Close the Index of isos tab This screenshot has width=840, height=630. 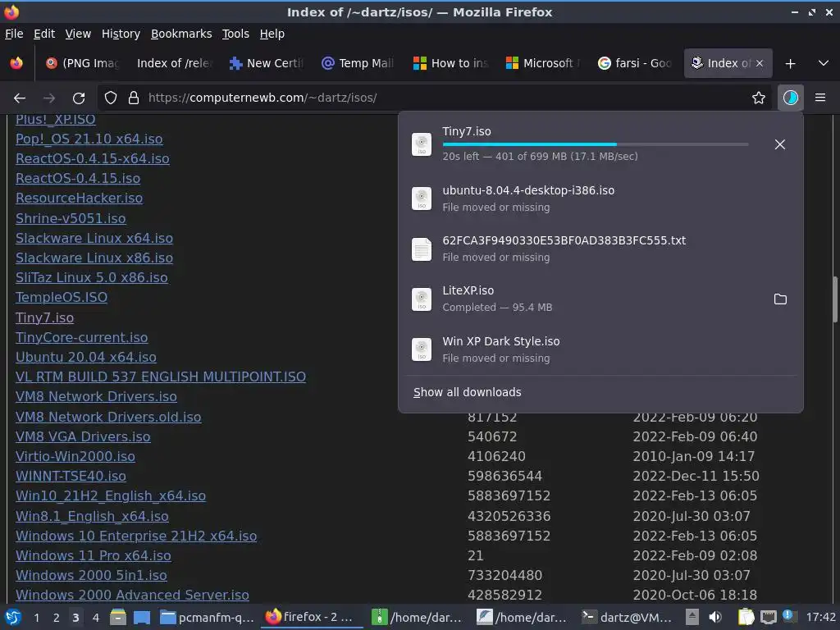[x=760, y=63]
